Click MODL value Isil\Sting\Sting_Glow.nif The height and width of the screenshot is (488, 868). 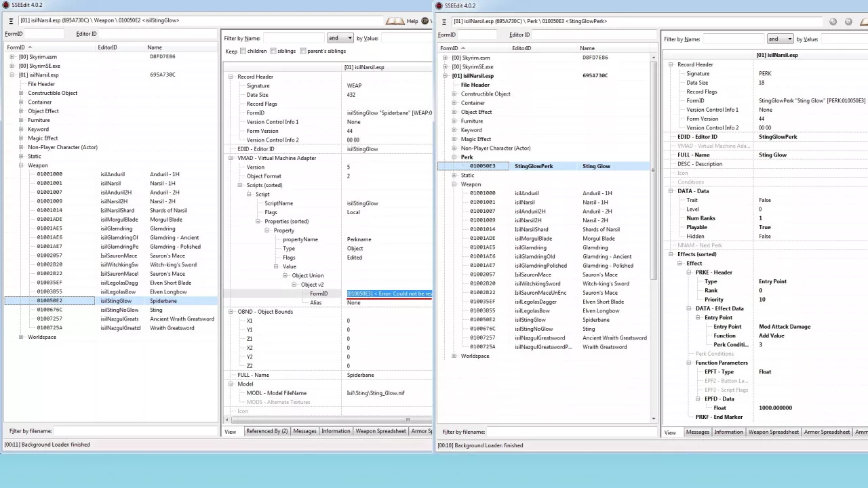click(x=376, y=393)
